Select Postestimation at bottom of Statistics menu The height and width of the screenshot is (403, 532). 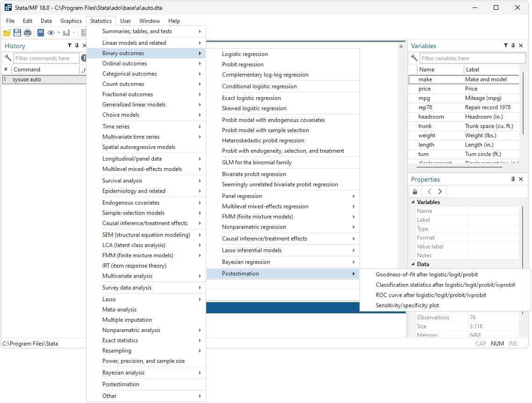146,384
